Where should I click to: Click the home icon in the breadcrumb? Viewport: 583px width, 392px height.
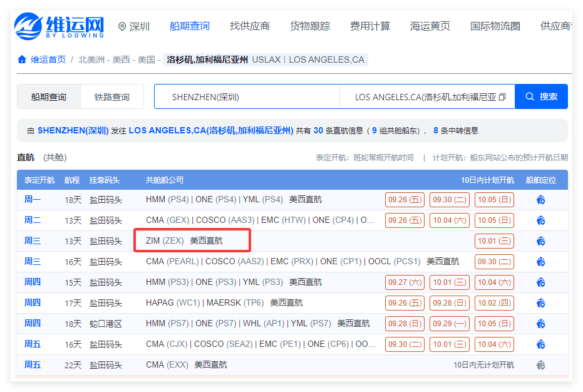22,59
